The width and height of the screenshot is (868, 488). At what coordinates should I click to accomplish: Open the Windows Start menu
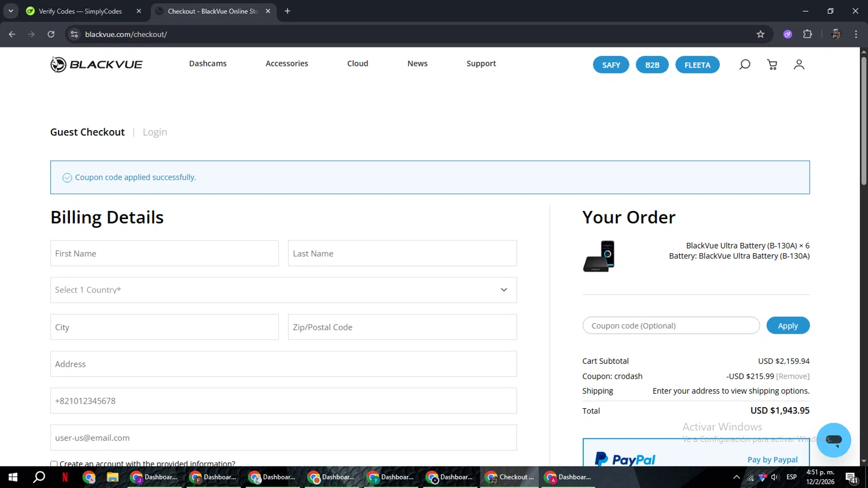click(13, 477)
